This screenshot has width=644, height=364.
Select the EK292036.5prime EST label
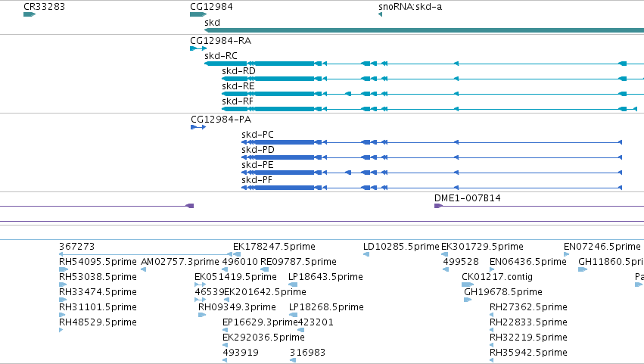(x=263, y=338)
